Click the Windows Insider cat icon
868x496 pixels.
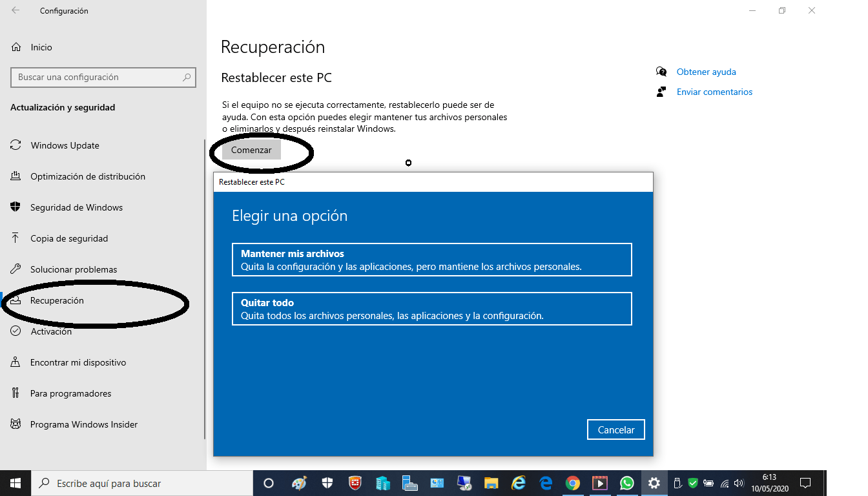point(15,424)
